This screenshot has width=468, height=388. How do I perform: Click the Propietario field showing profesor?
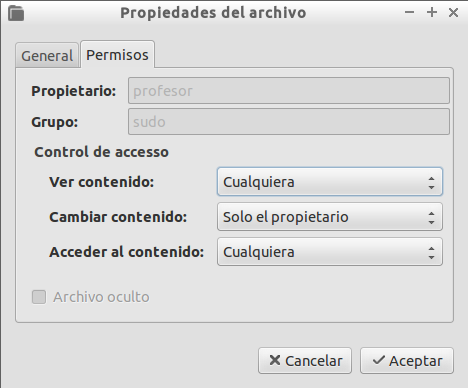[x=289, y=91]
